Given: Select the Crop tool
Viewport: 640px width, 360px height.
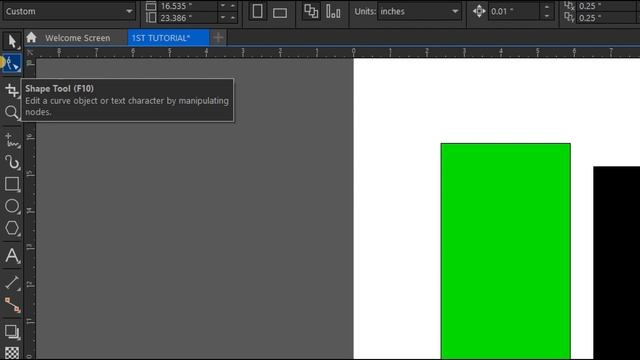Looking at the screenshot, I should tap(11, 90).
